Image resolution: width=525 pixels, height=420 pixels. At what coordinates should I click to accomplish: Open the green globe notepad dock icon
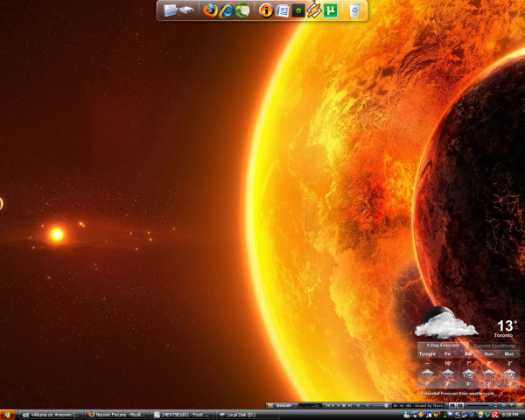tap(242, 10)
